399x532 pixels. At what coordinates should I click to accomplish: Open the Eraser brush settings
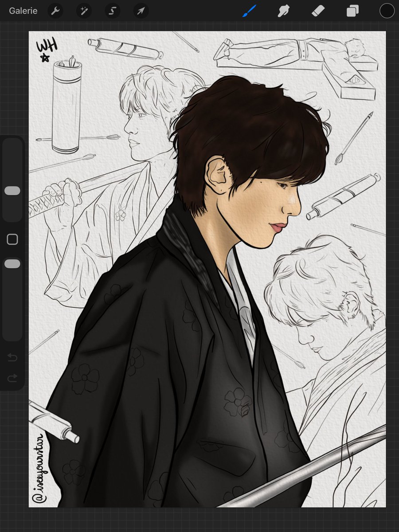point(318,11)
